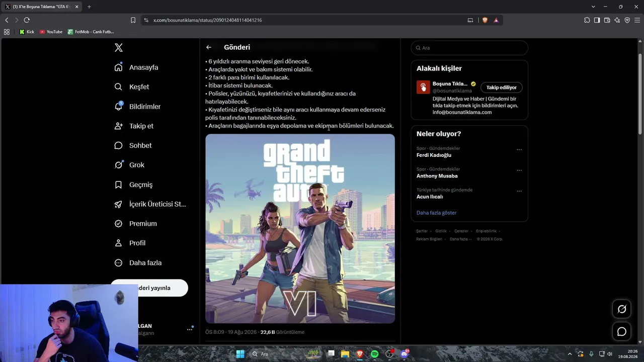Screen dimensions: 644x362
Task: Open the Acun Ilıcalı trend
Action: pyautogui.click(x=430, y=197)
